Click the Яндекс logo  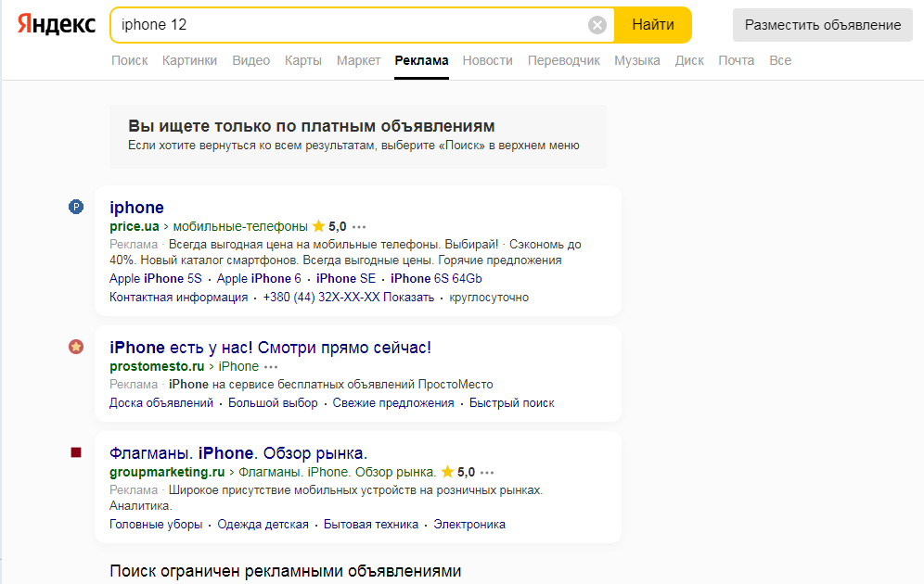coord(56,25)
